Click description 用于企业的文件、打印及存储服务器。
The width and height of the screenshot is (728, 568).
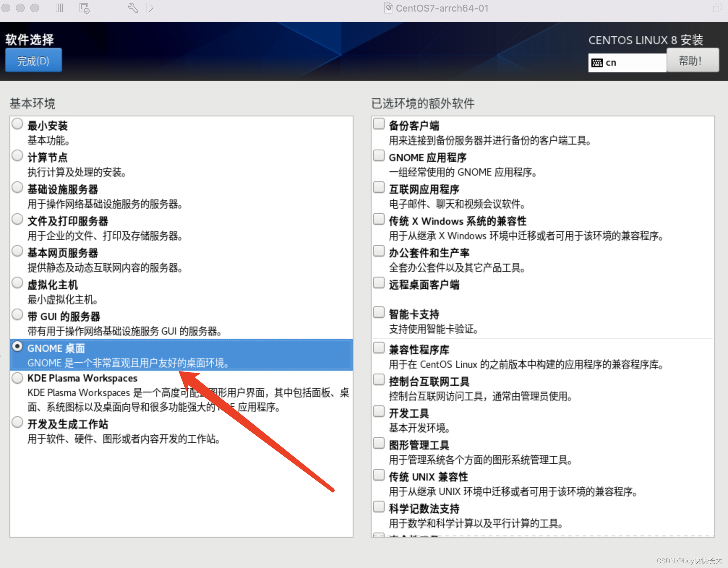click(x=105, y=236)
